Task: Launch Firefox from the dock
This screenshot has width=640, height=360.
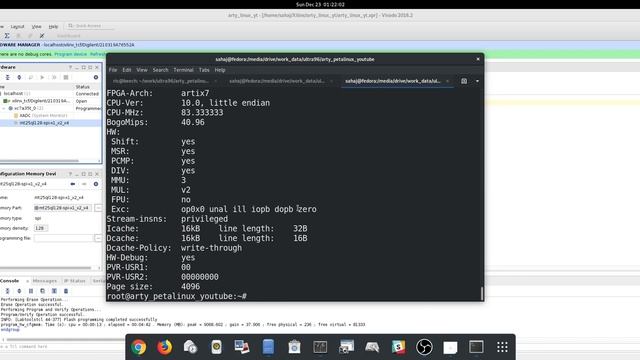Action: coord(165,347)
